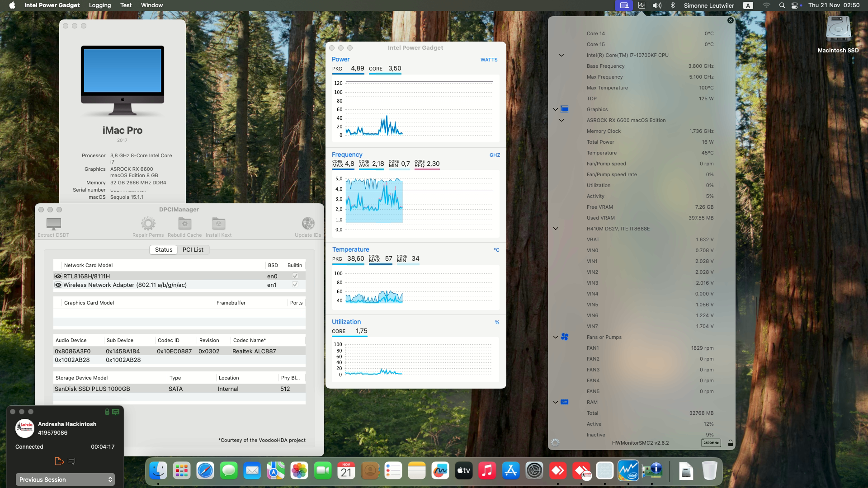
Task: Click Repair Perms gear icon
Action: [148, 224]
